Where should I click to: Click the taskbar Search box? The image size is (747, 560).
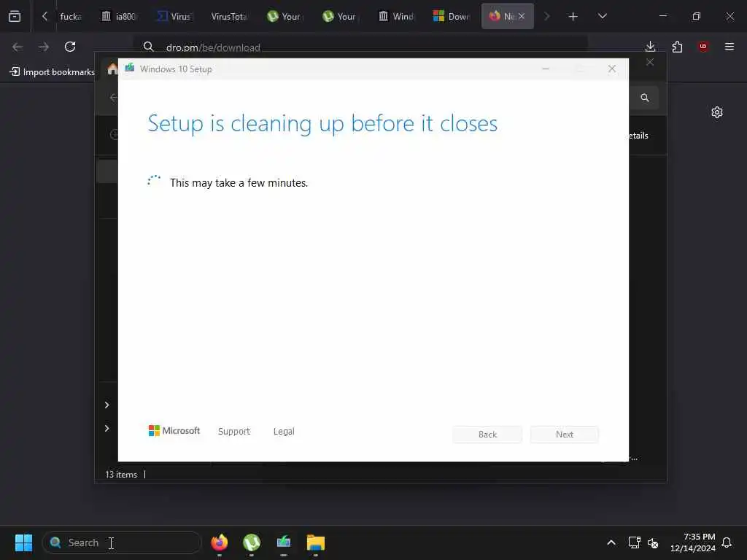coord(122,542)
